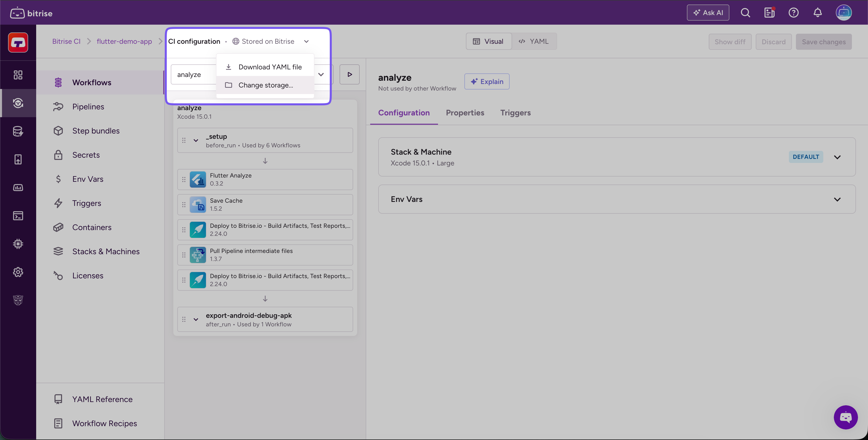Open search from the header magnifier icon
Viewport: 868px width, 440px height.
(x=745, y=13)
